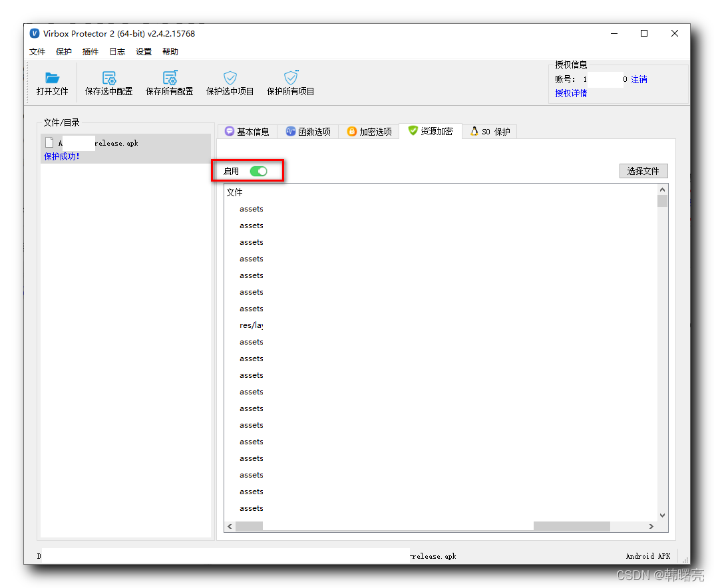Open the 文件 menu
This screenshot has height=588, width=714.
[x=37, y=51]
